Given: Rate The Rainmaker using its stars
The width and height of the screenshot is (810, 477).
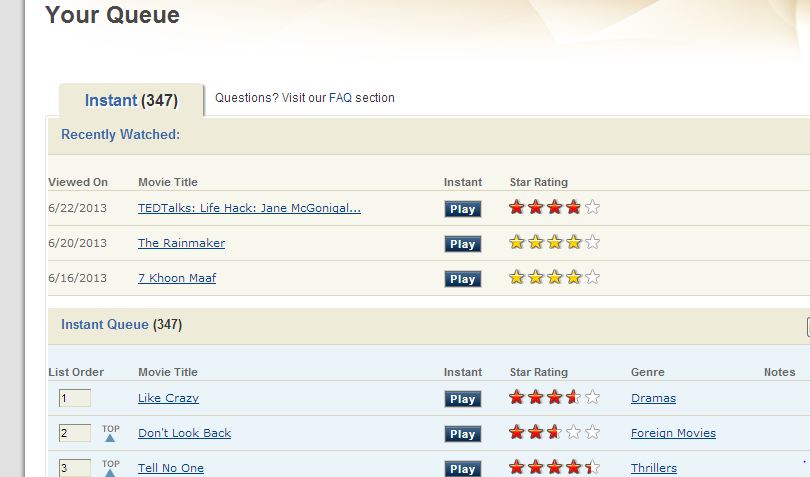Looking at the screenshot, I should [x=554, y=242].
